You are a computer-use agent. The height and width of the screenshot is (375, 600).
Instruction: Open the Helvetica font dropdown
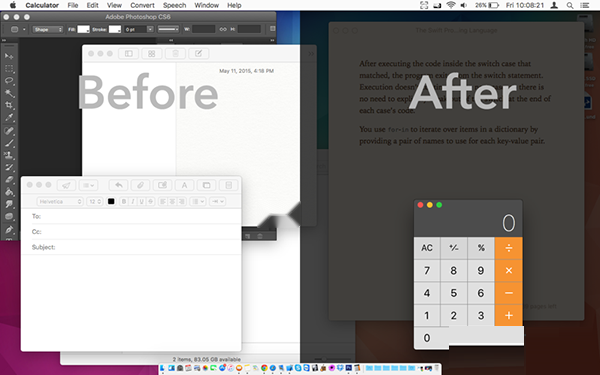(60, 201)
